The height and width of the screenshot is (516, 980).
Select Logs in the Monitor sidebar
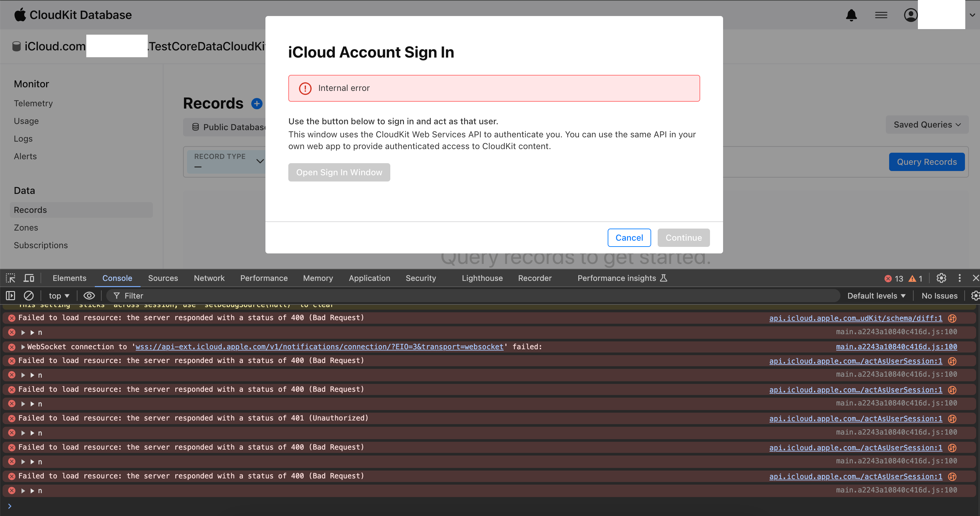(23, 139)
